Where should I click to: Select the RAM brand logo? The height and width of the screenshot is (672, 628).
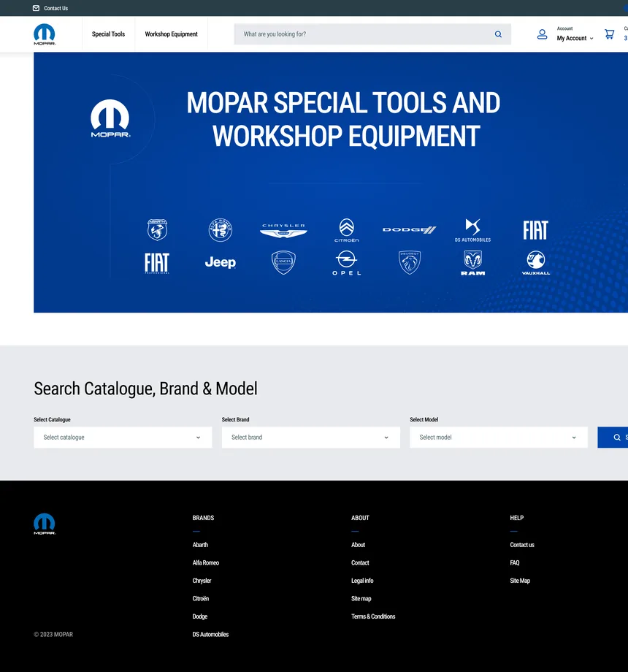(x=472, y=263)
